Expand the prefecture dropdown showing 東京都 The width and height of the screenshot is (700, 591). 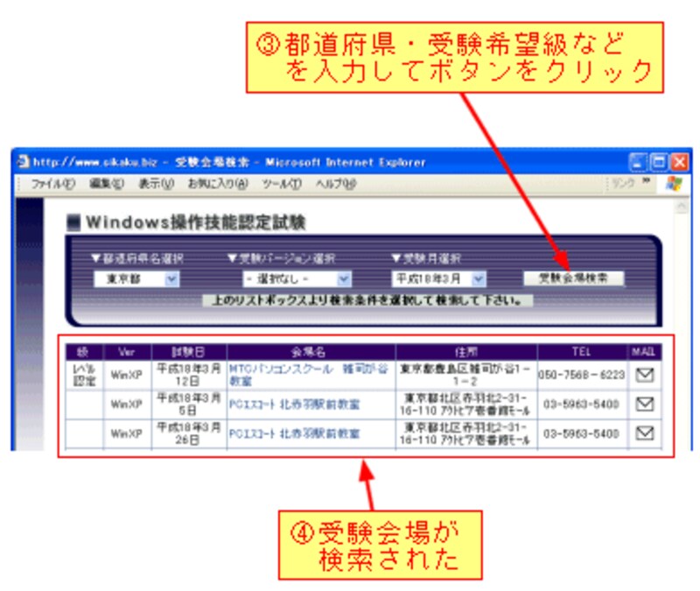pos(171,279)
